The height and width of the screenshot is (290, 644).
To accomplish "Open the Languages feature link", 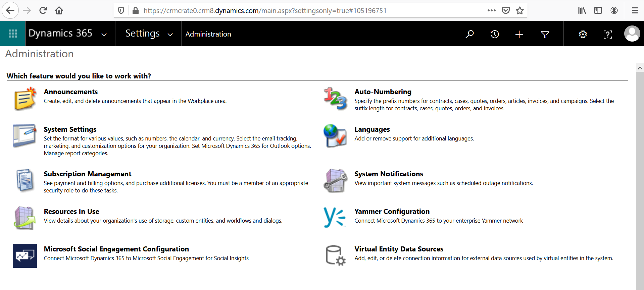I will (x=372, y=129).
